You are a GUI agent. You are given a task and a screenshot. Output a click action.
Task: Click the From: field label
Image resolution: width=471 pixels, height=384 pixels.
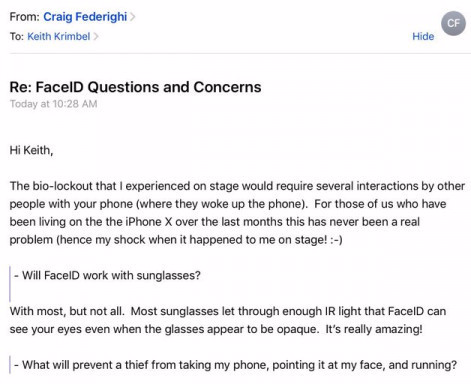(x=25, y=17)
